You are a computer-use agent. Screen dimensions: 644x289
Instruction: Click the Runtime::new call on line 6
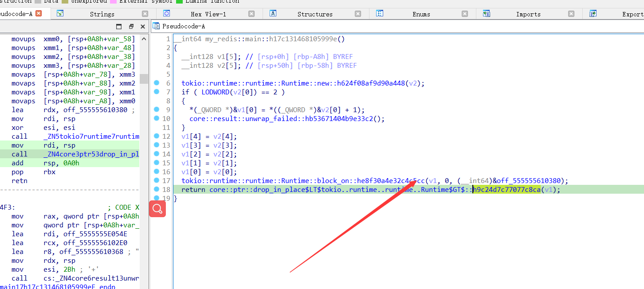click(x=294, y=83)
